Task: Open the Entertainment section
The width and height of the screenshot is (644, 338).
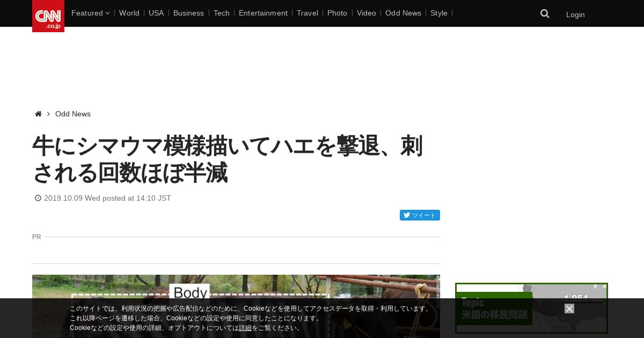Action: (263, 13)
